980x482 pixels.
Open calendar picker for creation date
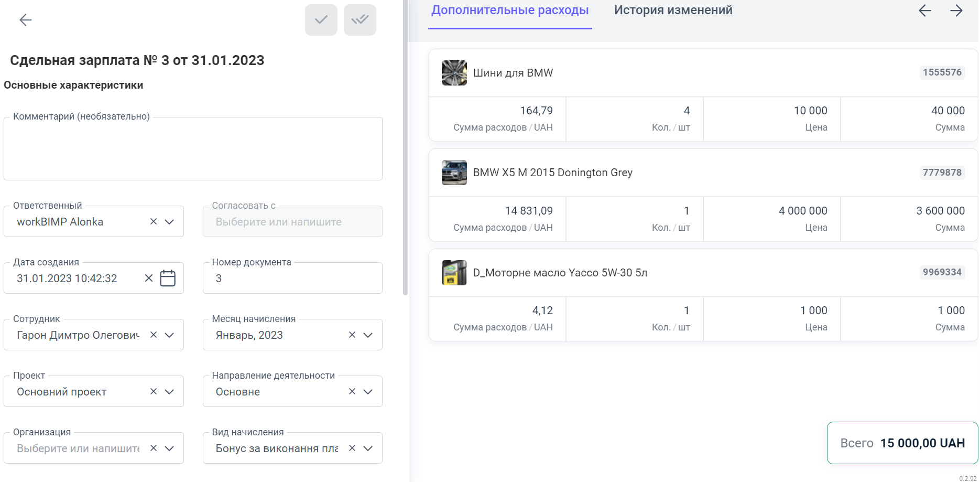[x=168, y=278]
